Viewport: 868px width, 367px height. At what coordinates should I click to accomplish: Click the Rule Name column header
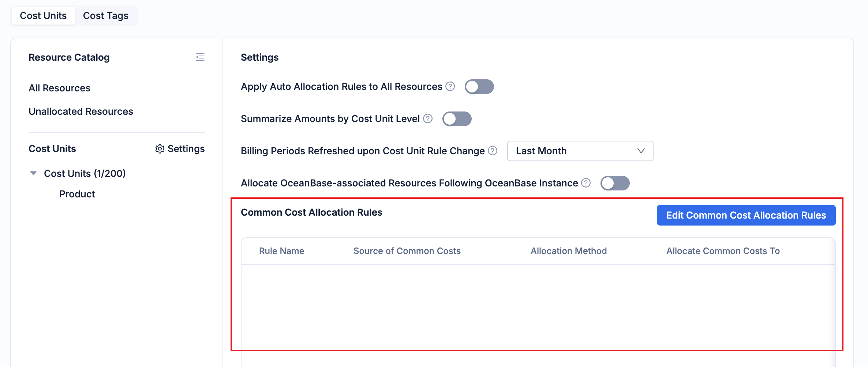[281, 251]
